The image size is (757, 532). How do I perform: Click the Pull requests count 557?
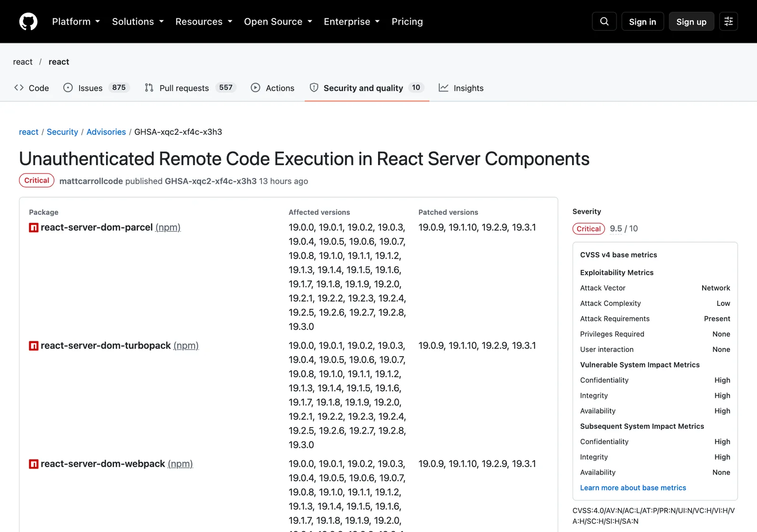(x=226, y=87)
